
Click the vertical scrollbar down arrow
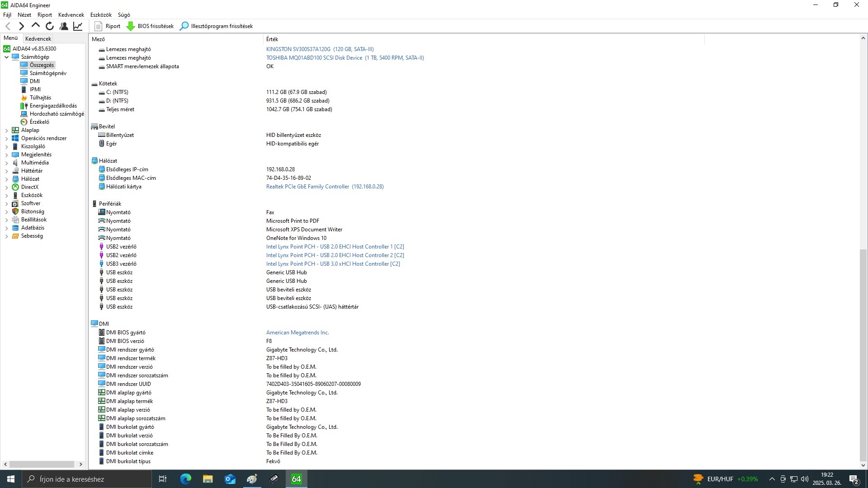863,465
